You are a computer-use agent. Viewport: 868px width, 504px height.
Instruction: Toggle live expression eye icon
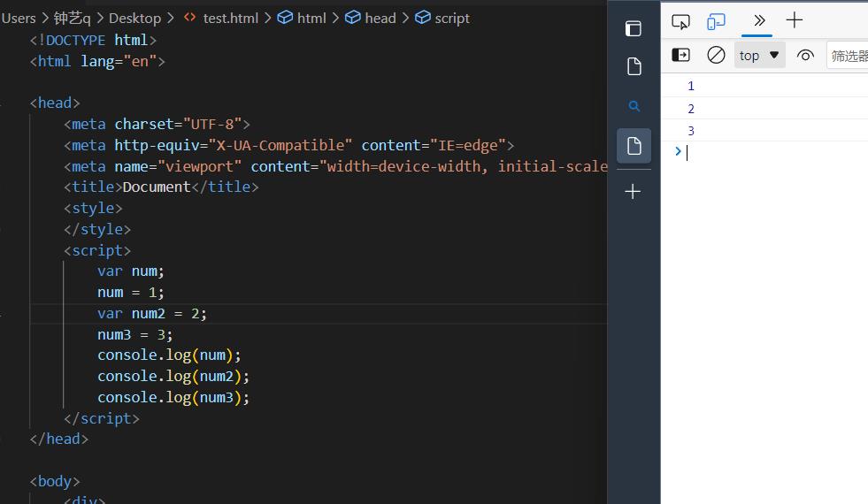click(x=805, y=56)
